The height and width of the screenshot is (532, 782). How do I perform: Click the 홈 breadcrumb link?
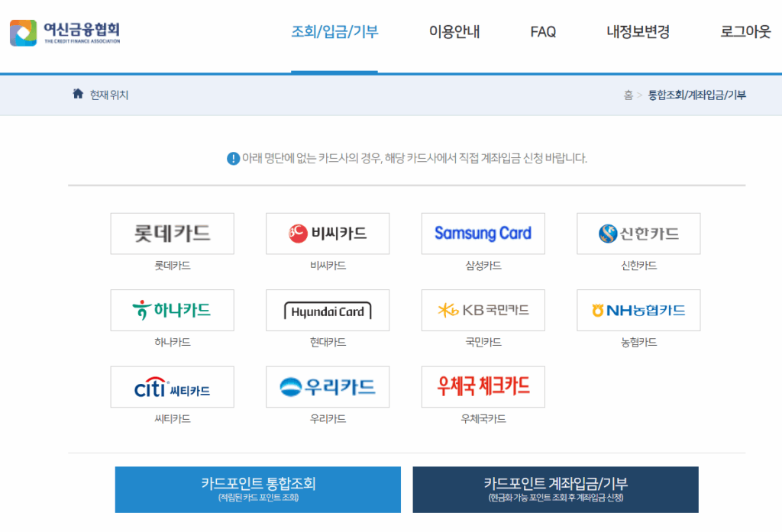pyautogui.click(x=629, y=95)
